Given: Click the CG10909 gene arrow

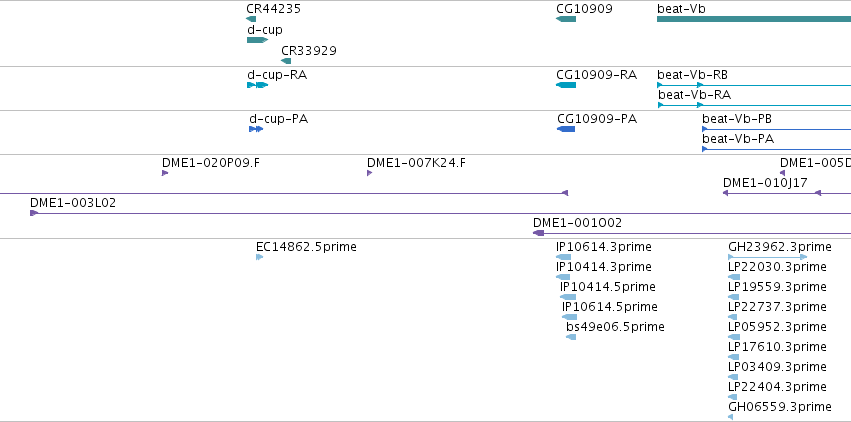Looking at the screenshot, I should (566, 19).
